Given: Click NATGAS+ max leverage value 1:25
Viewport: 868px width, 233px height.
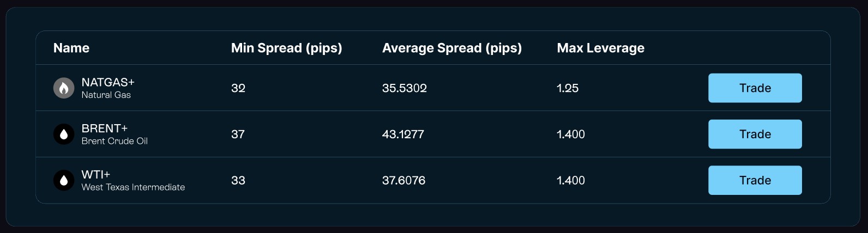Looking at the screenshot, I should pos(568,88).
